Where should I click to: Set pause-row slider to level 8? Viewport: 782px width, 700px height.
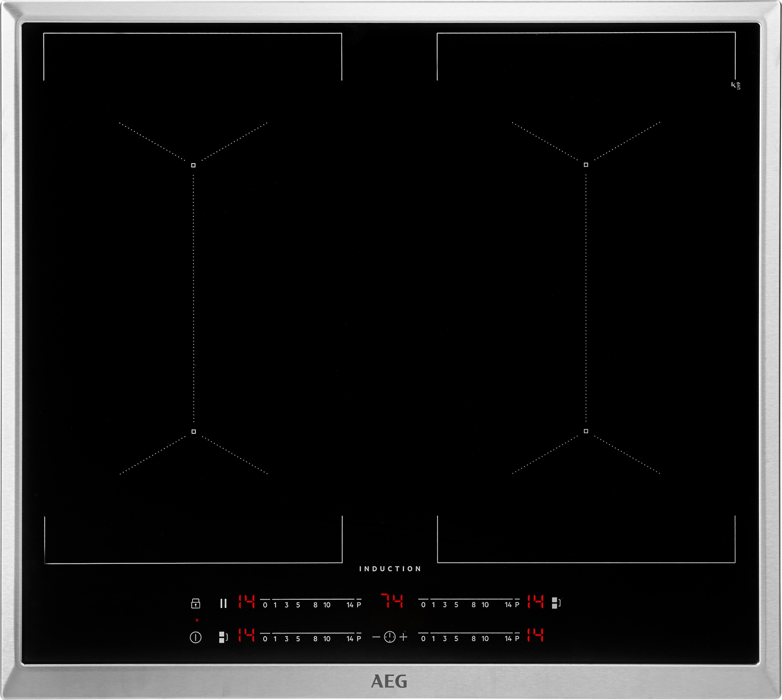[315, 605]
